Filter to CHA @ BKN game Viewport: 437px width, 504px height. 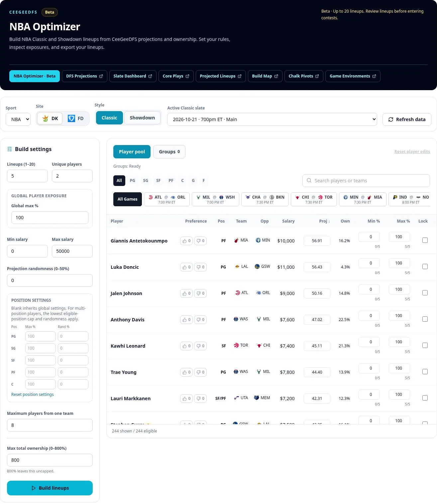click(x=265, y=199)
